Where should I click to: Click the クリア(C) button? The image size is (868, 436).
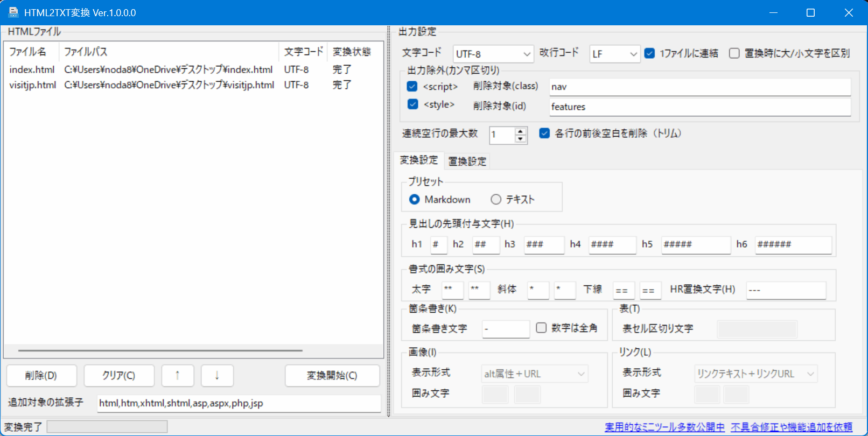[x=119, y=376]
